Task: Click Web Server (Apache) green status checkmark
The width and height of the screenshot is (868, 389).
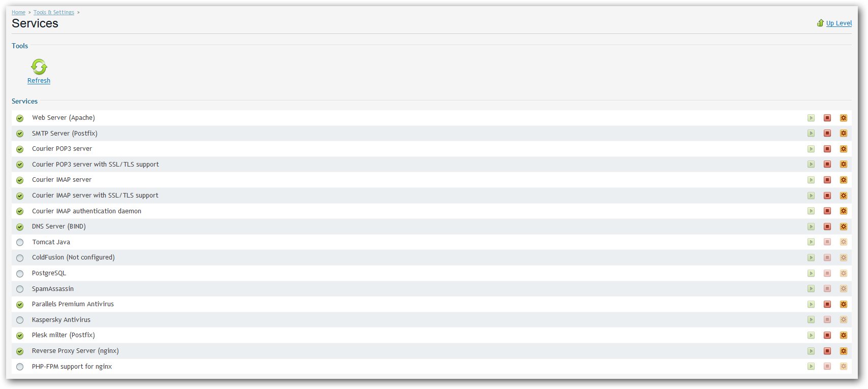Action: [x=20, y=118]
